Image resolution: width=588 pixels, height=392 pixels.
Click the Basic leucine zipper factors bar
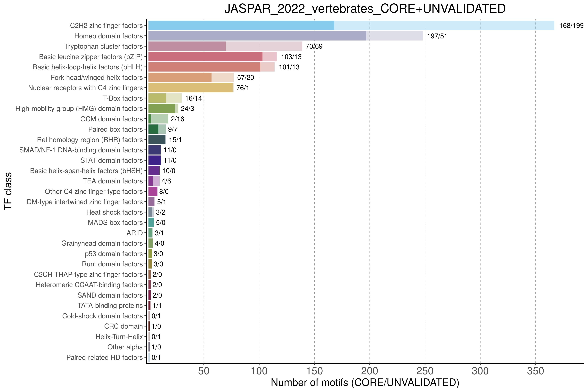click(x=212, y=57)
